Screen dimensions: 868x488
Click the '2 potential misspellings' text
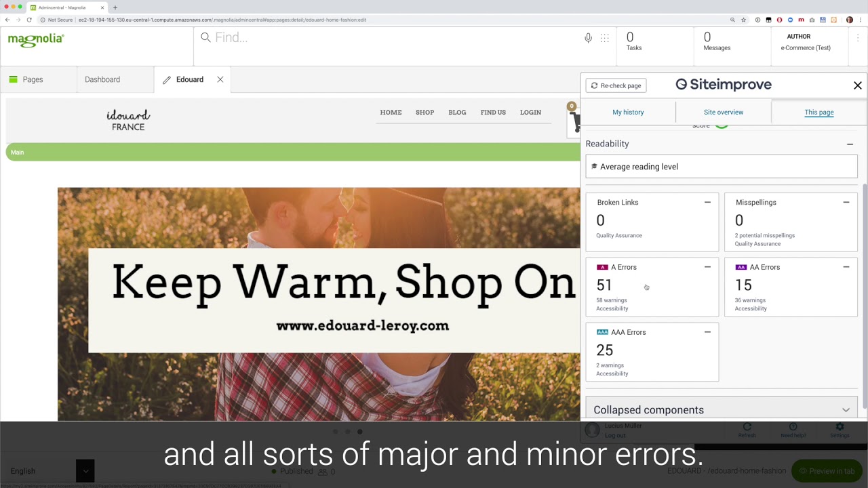coord(765,236)
